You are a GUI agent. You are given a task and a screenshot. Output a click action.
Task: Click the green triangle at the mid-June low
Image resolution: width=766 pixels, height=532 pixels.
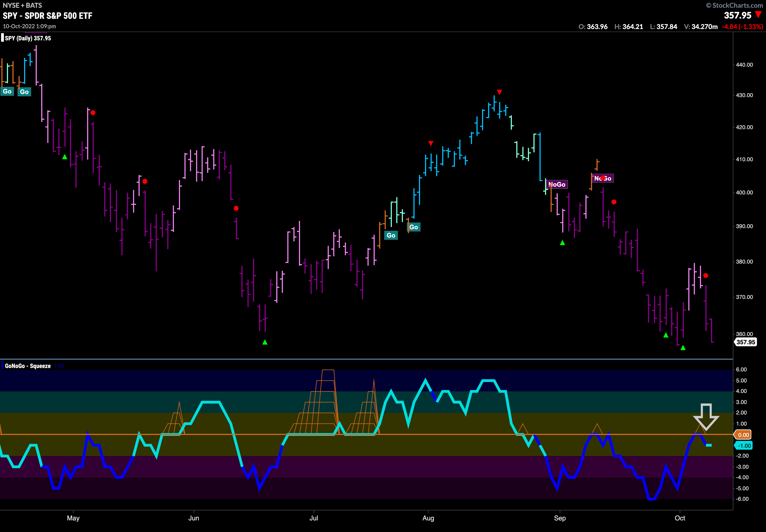click(x=265, y=342)
